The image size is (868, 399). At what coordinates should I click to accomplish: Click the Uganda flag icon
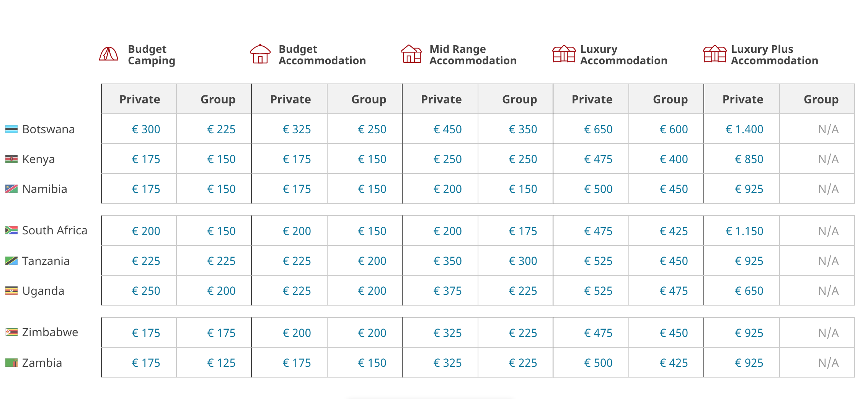coord(11,291)
